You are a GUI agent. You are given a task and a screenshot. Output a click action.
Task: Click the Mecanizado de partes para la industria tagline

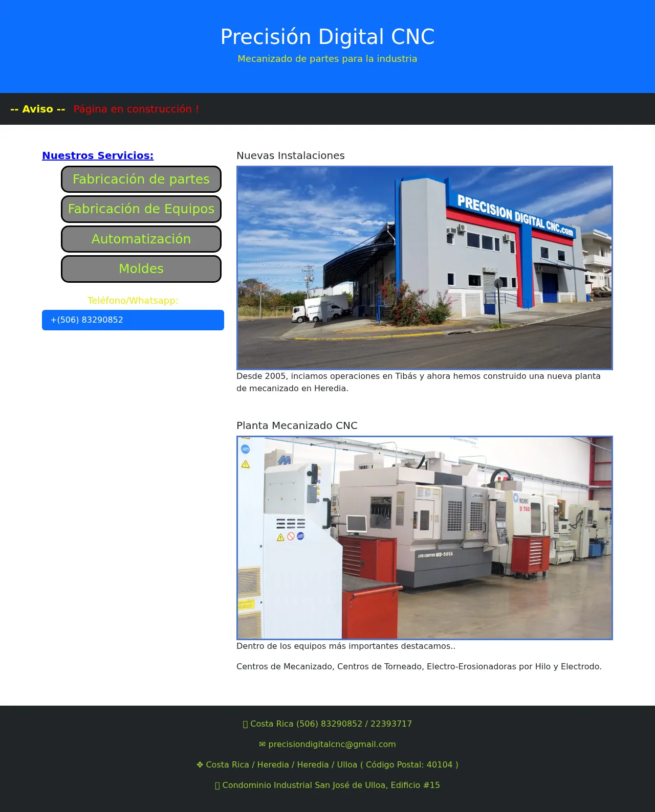click(327, 59)
